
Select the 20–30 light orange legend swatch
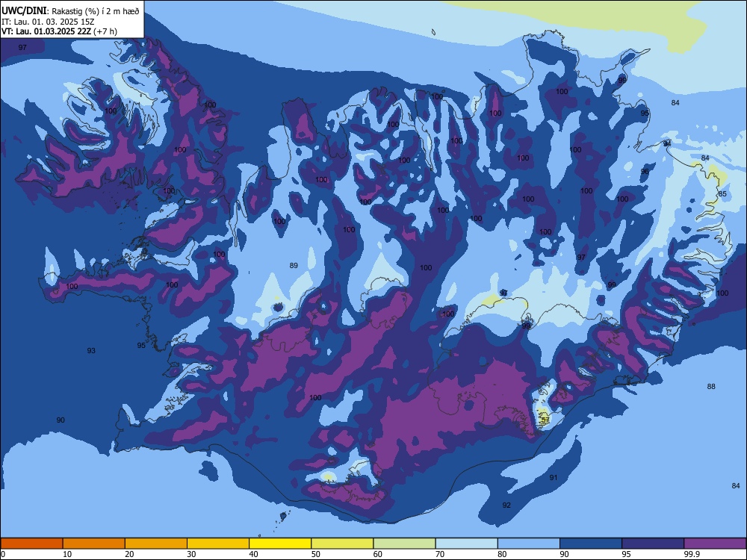[156, 544]
